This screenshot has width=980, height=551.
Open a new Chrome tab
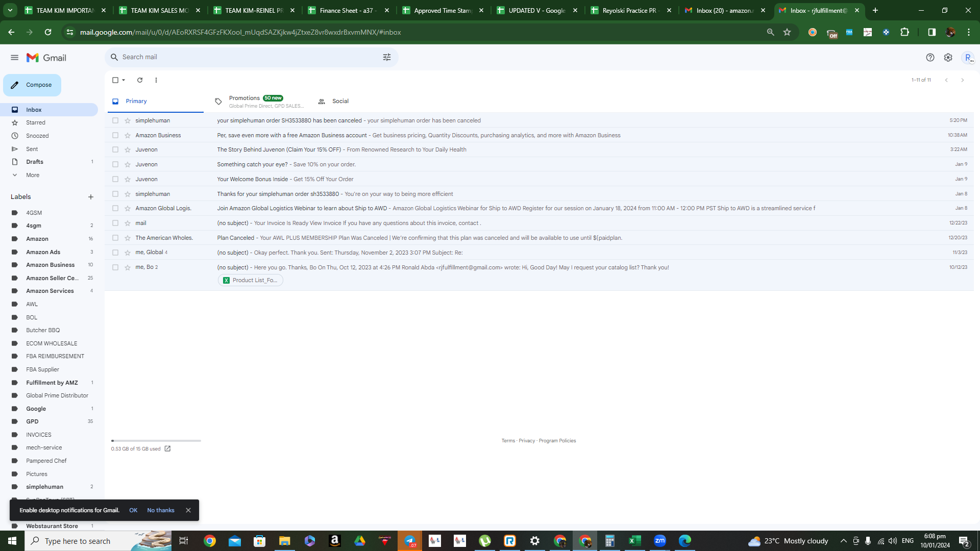pyautogui.click(x=875, y=10)
